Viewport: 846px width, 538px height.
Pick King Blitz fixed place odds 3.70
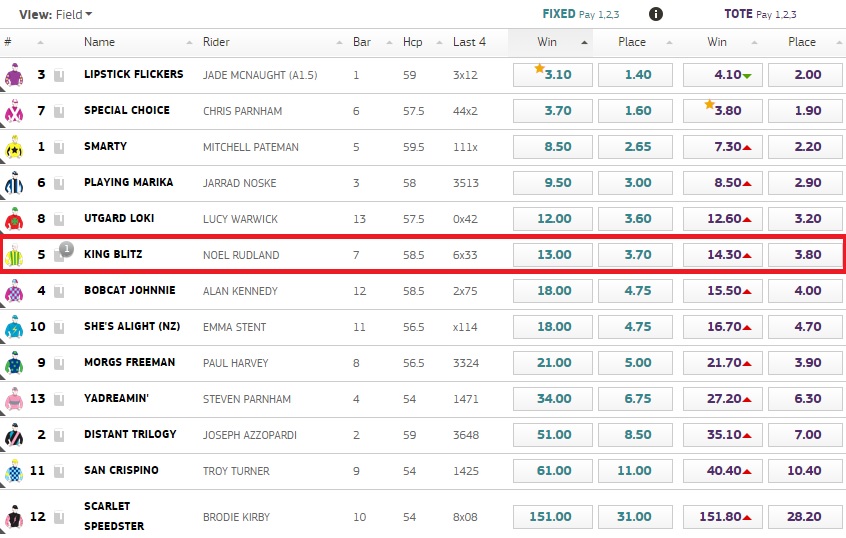[x=637, y=255]
